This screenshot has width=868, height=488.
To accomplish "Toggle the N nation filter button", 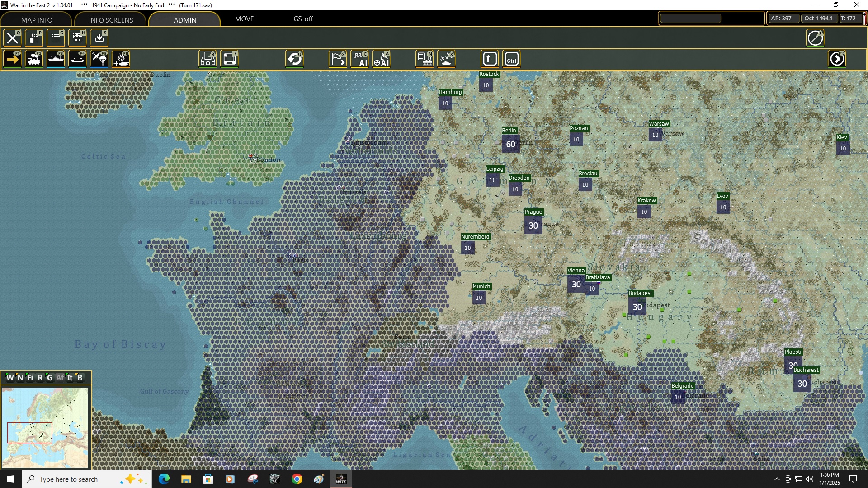I will click(x=20, y=378).
